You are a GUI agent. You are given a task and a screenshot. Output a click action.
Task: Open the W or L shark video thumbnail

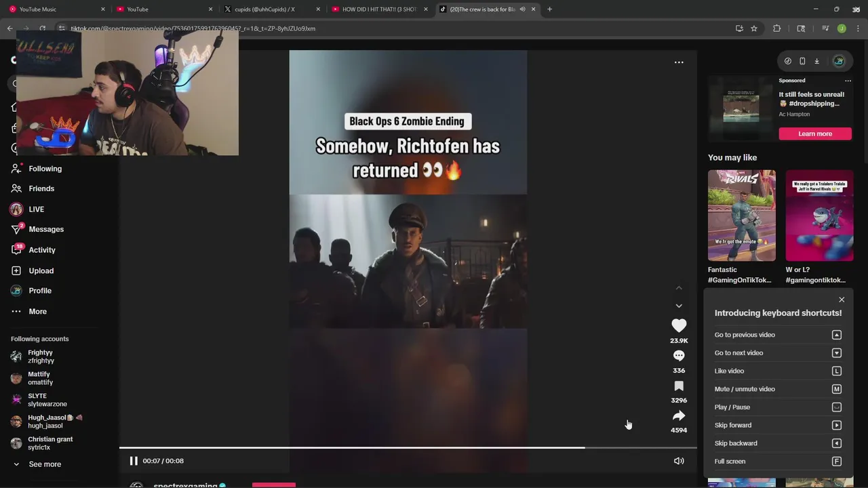(820, 216)
